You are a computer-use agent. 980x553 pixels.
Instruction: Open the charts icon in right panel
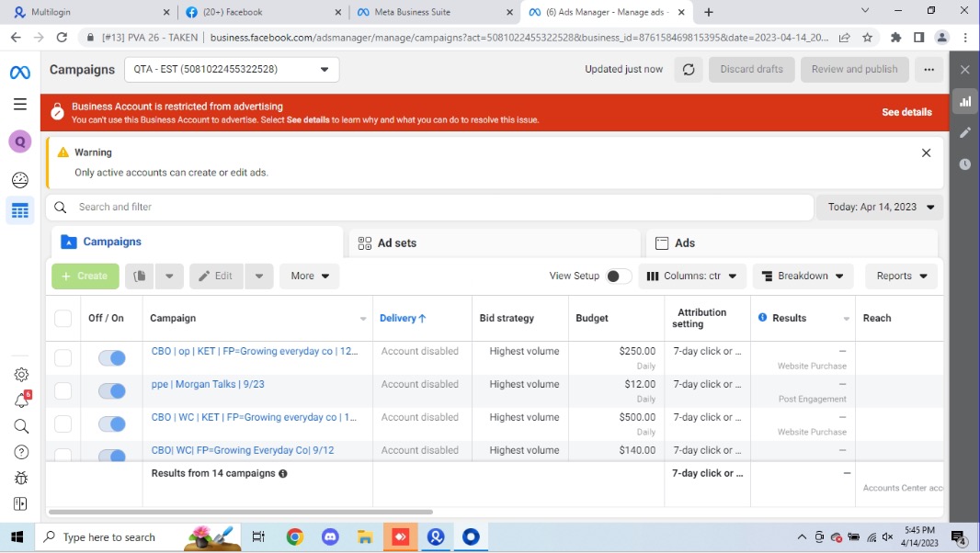coord(965,102)
